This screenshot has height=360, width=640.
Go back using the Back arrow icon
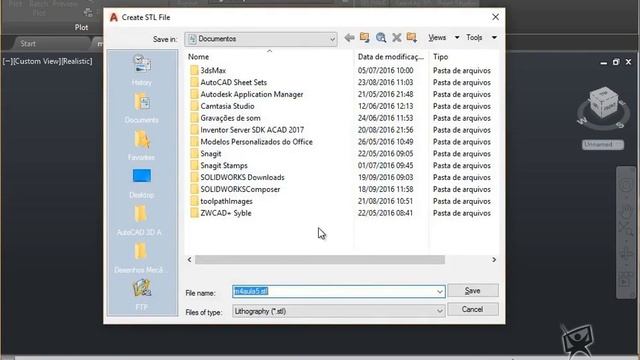click(349, 38)
